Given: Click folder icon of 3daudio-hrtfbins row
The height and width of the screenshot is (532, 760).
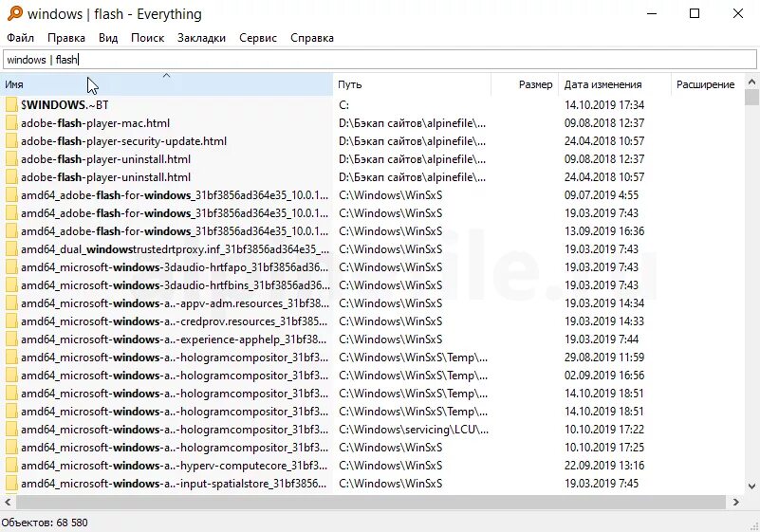Looking at the screenshot, I should [11, 284].
